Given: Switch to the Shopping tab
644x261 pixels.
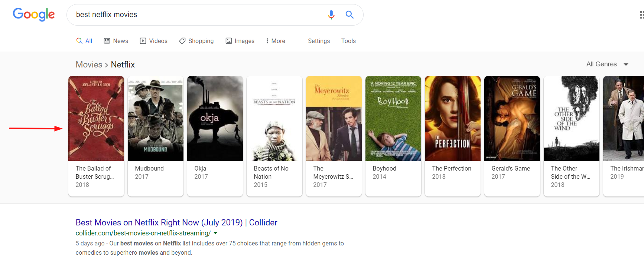Looking at the screenshot, I should pos(196,41).
